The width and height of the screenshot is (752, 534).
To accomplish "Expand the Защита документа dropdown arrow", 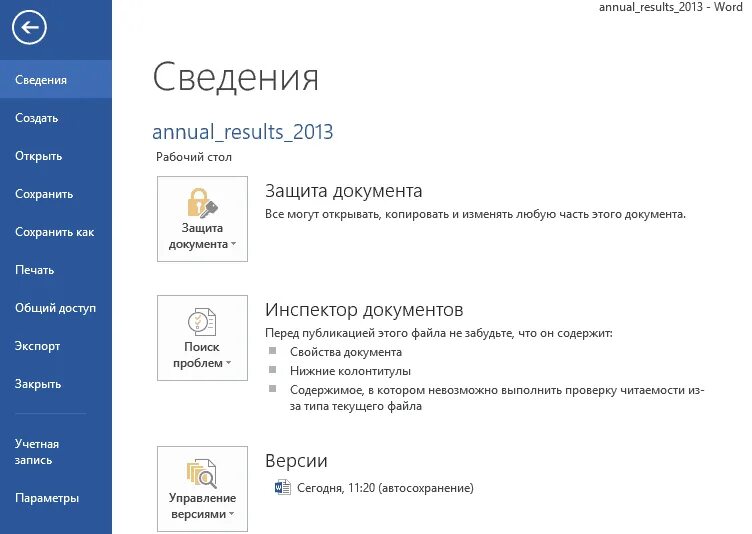I will pyautogui.click(x=234, y=244).
